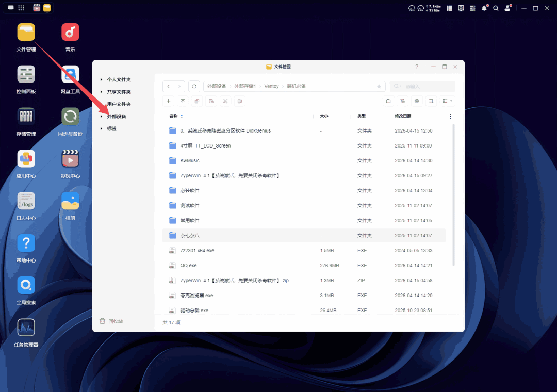Click 外部存储1 in the breadcrumb path
Image resolution: width=557 pixels, height=392 pixels.
point(245,86)
